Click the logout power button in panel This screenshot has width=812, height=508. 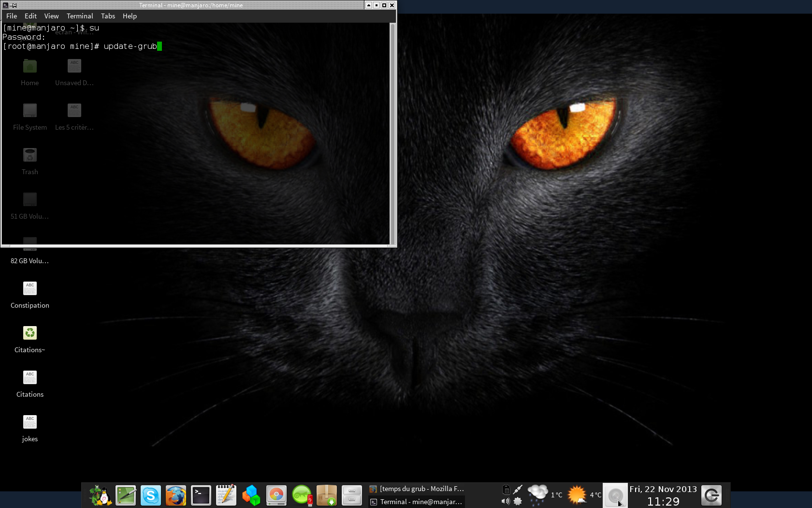pos(711,495)
